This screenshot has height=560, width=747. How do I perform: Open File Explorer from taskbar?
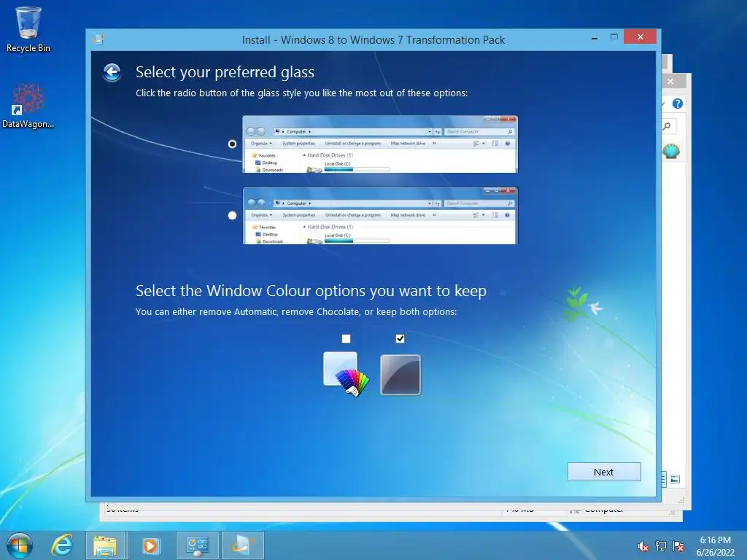coord(106,545)
